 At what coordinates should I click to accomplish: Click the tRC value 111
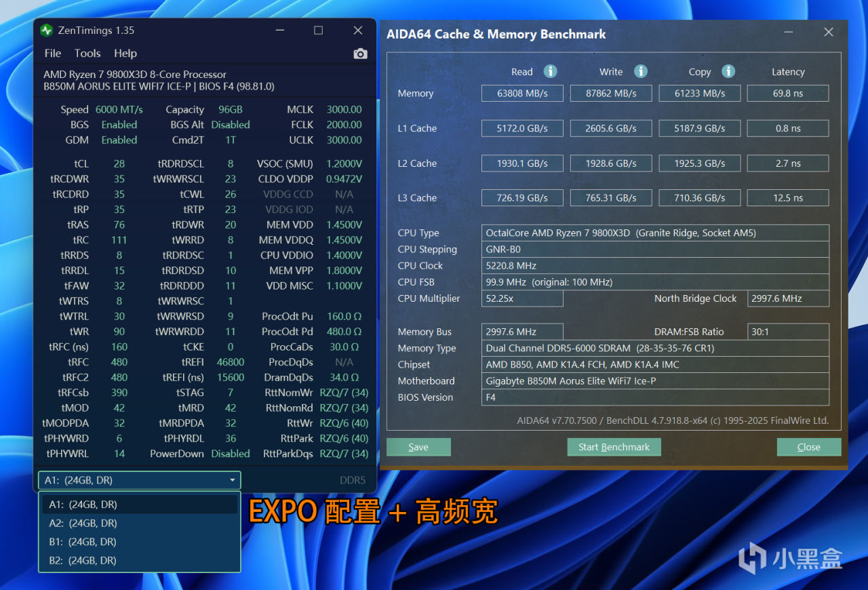[119, 240]
